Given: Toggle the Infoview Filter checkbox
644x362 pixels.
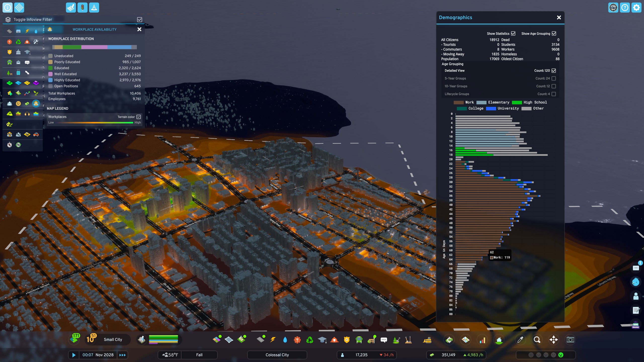Looking at the screenshot, I should [x=140, y=20].
